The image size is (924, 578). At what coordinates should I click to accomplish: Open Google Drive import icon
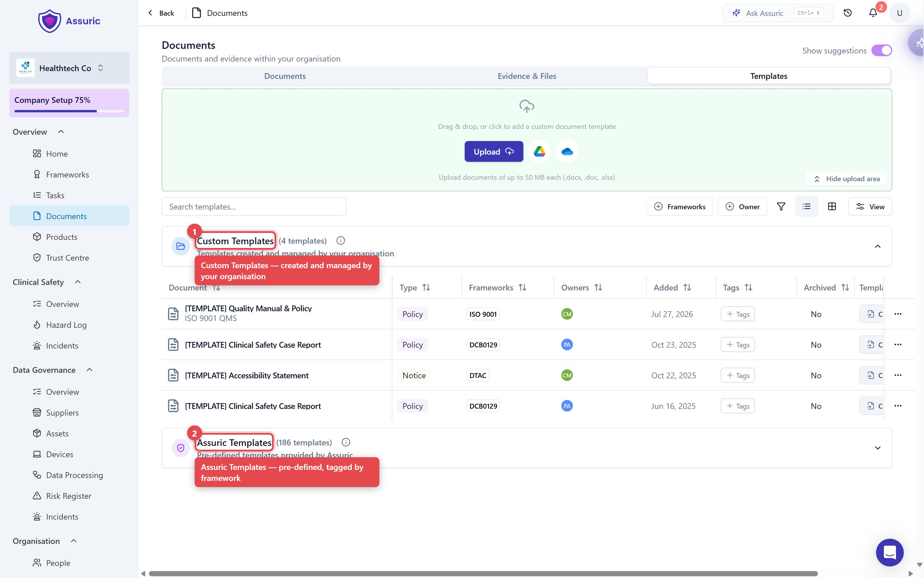tap(539, 152)
